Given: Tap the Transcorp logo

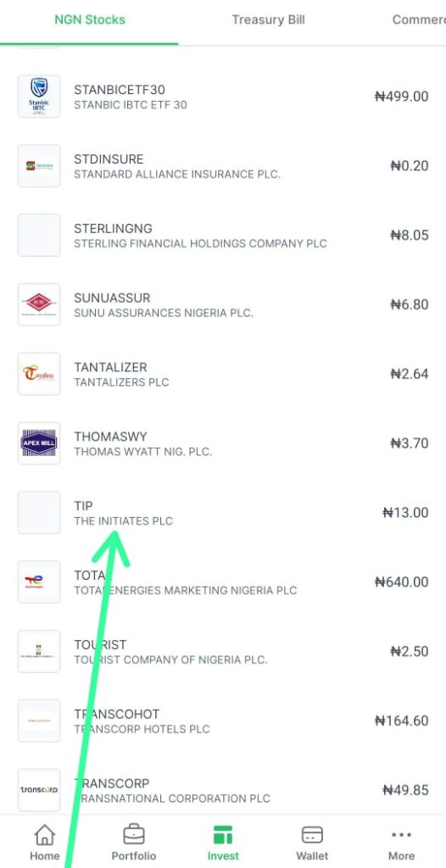Looking at the screenshot, I should [x=39, y=790].
